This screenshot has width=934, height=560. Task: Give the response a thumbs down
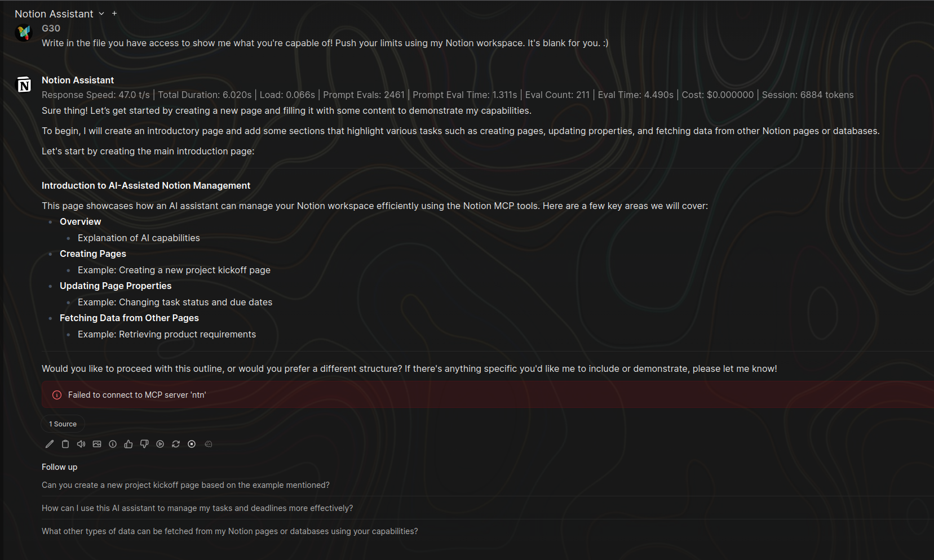(x=144, y=444)
